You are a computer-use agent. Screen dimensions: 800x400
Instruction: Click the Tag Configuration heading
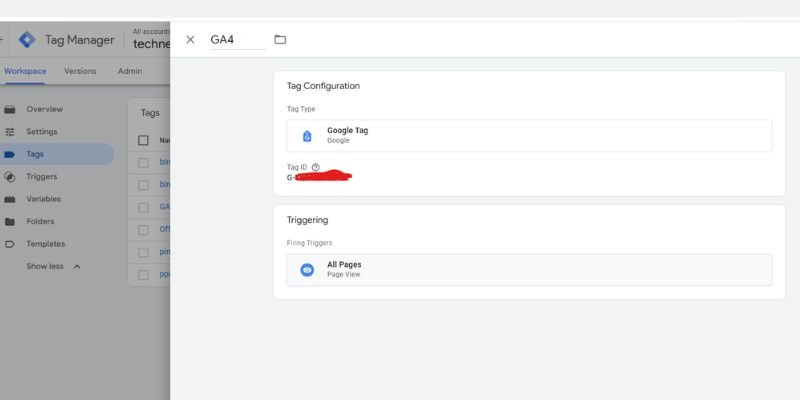point(323,86)
